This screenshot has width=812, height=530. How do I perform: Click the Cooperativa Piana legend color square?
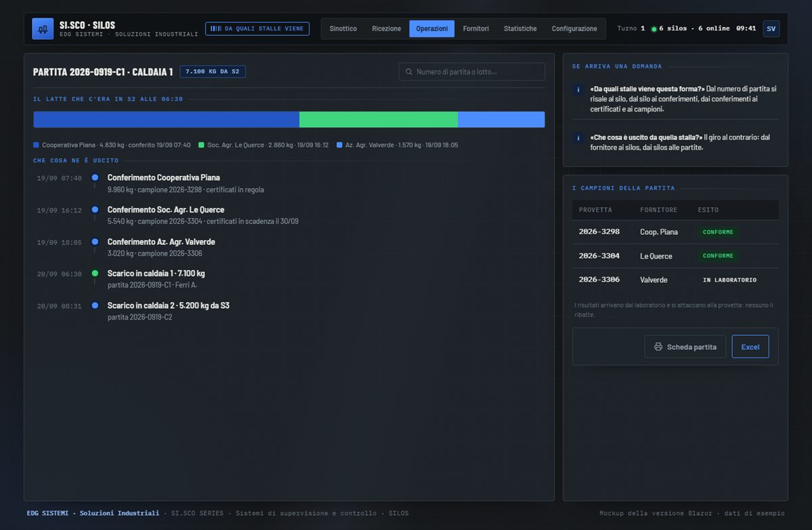point(36,145)
